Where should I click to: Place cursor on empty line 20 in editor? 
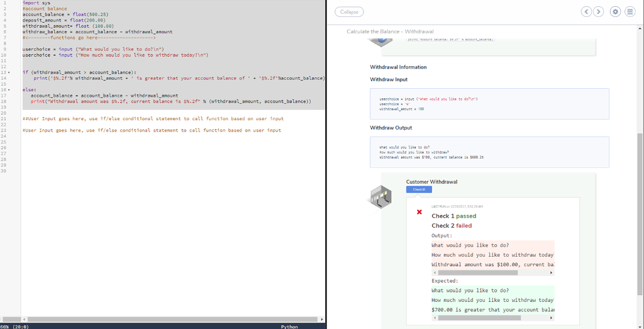[x=126, y=113]
